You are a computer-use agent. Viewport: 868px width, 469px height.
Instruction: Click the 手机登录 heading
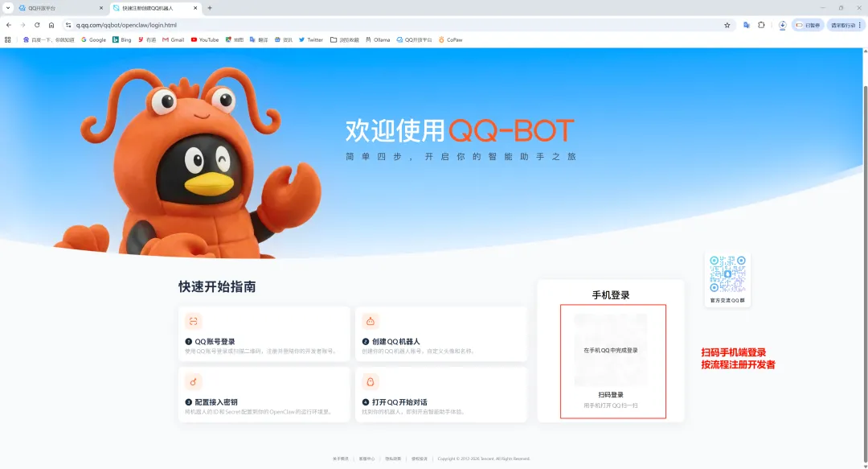(x=611, y=295)
